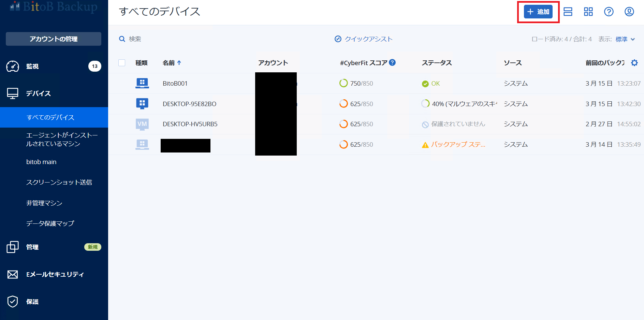Open the 表示: 標準 view dropdown
This screenshot has height=320, width=644.
coord(625,39)
